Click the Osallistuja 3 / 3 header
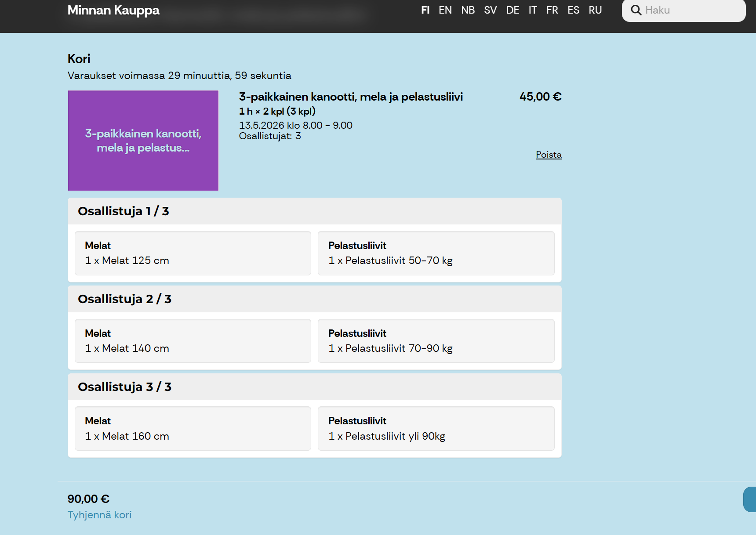 tap(315, 387)
